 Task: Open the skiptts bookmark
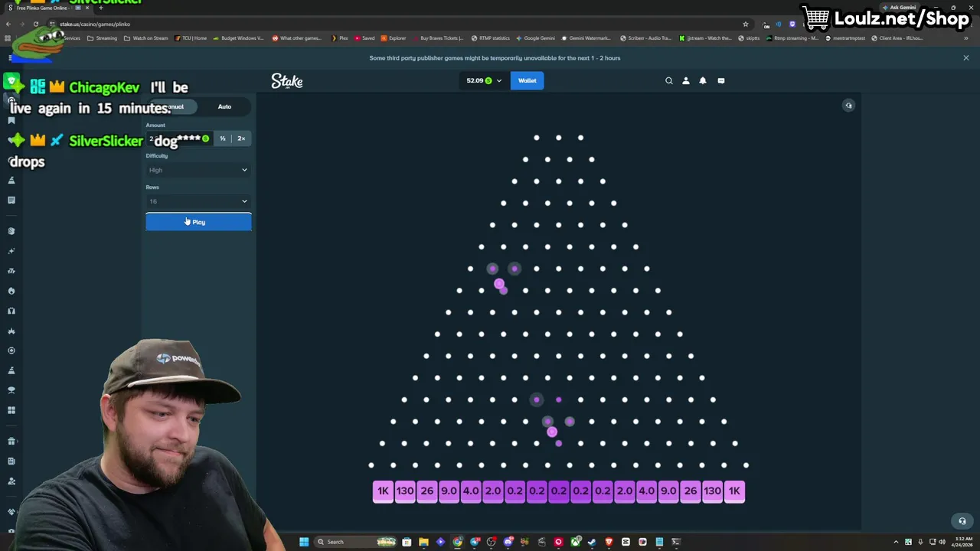pyautogui.click(x=749, y=37)
